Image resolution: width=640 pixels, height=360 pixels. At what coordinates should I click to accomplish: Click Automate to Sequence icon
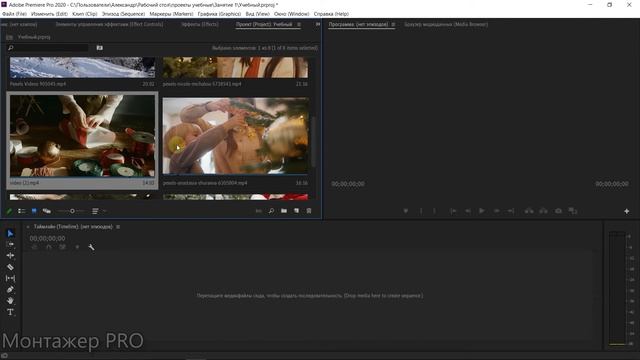click(x=258, y=211)
